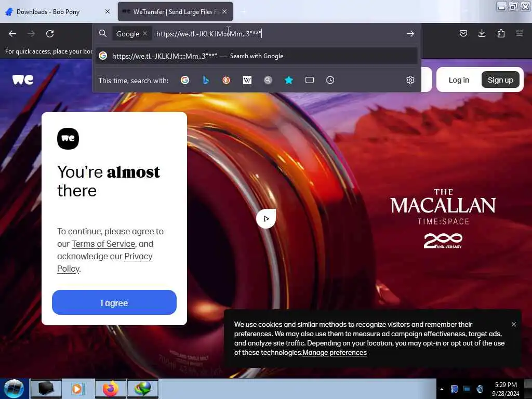Viewport: 532px width, 399px height.
Task: Search this time with Wikipedia icon
Action: [247, 80]
